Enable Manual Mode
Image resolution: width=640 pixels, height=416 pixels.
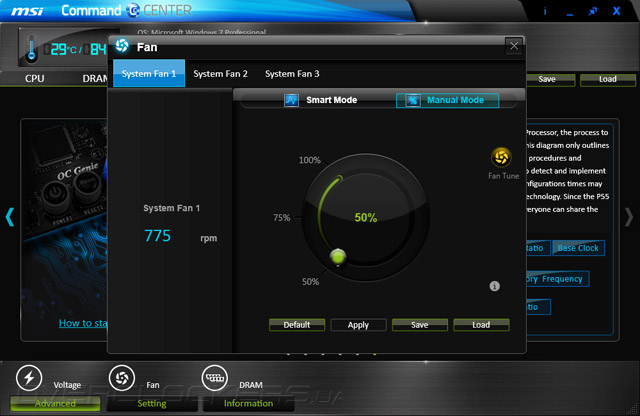click(x=447, y=100)
